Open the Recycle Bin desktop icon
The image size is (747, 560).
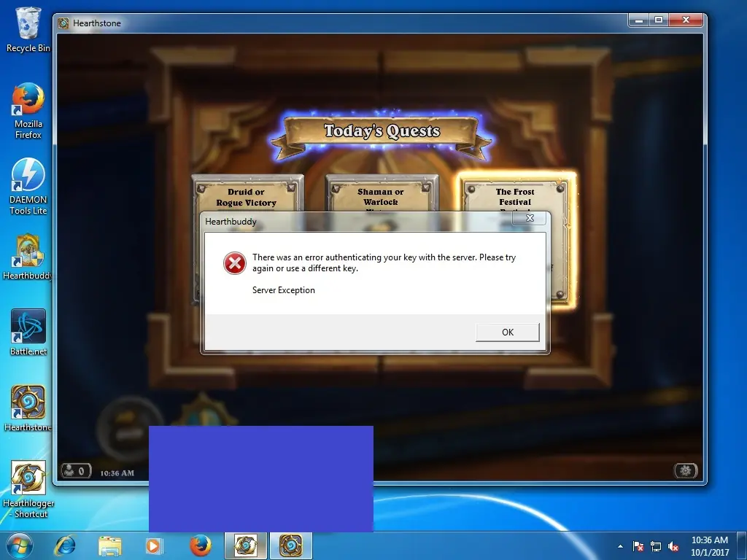[x=28, y=29]
